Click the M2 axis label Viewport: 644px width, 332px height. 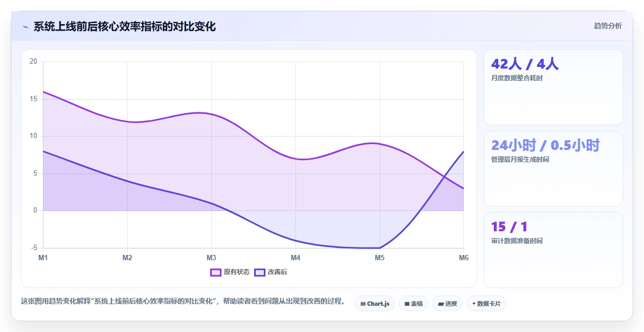click(x=127, y=258)
